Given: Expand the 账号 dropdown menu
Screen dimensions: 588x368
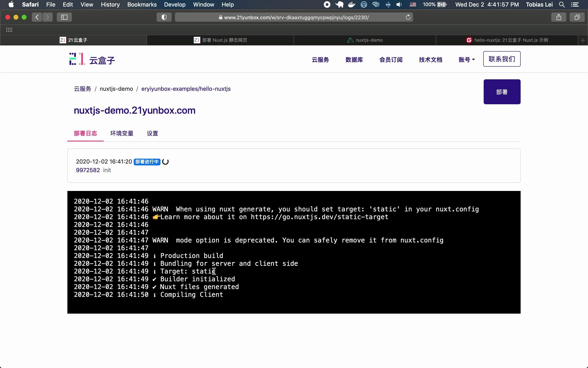Looking at the screenshot, I should [x=467, y=60].
